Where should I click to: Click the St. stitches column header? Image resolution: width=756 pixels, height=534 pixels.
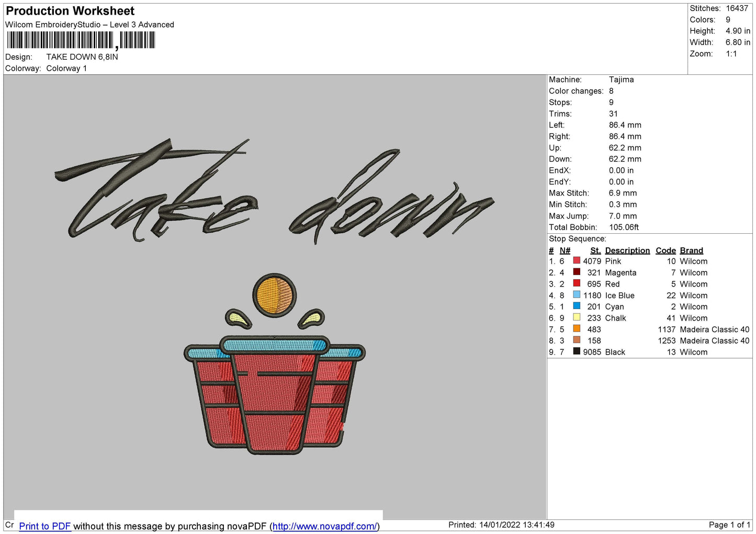click(x=595, y=251)
